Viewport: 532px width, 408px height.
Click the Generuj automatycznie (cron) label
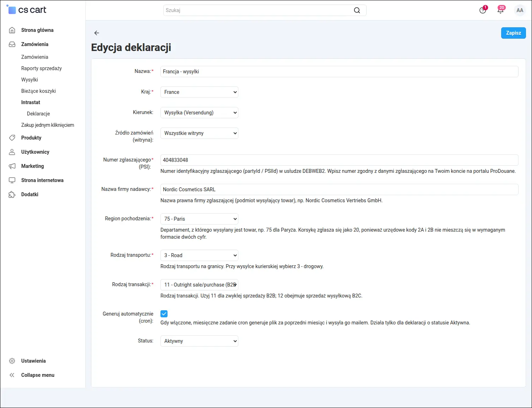click(x=128, y=317)
